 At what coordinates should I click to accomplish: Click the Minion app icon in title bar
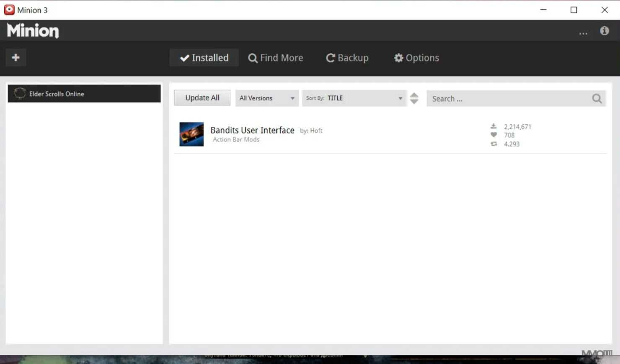click(9, 10)
